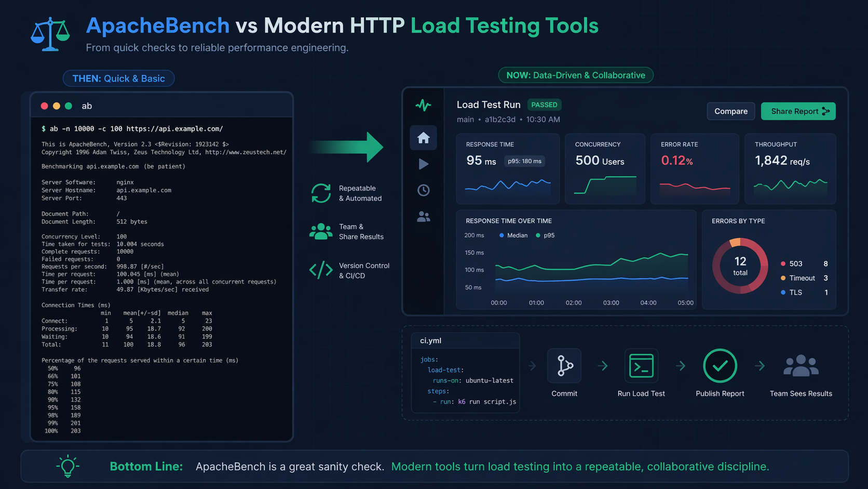Click the Repeatable & Automated refresh icon

pyautogui.click(x=320, y=193)
